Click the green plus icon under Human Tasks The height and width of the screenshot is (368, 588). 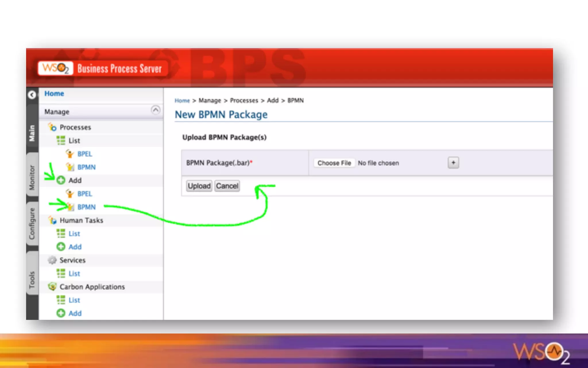[x=61, y=247]
